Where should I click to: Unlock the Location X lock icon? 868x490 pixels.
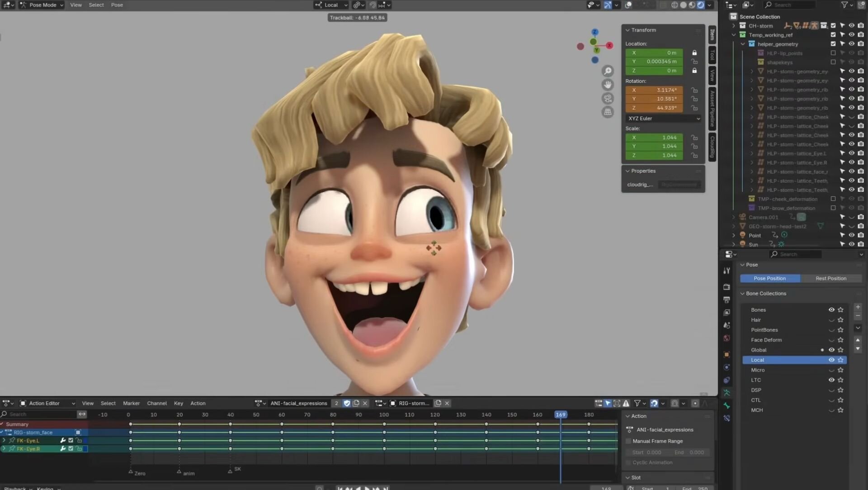coord(694,53)
